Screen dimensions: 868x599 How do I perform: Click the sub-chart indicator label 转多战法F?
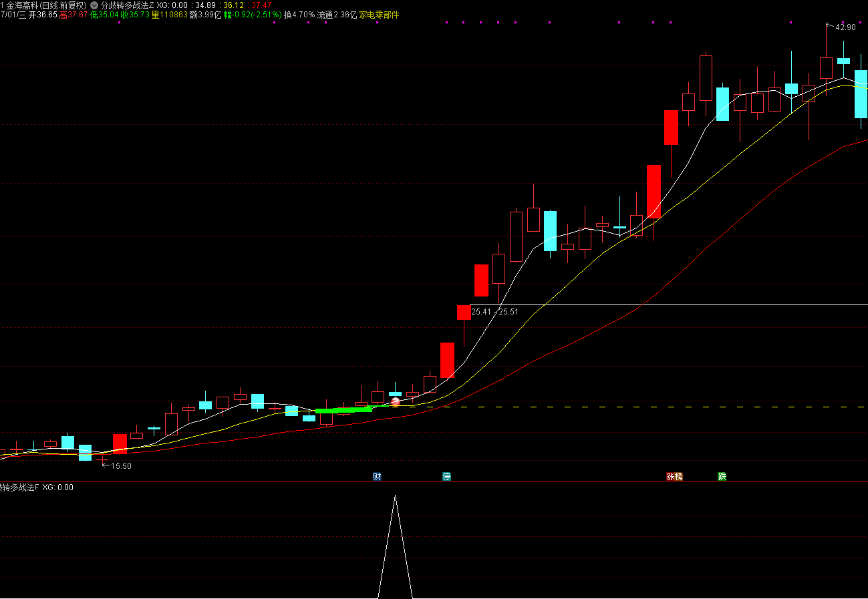pos(19,487)
